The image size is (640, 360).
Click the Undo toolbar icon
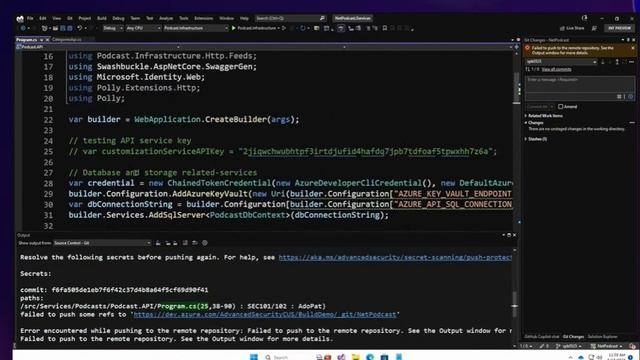coord(80,28)
